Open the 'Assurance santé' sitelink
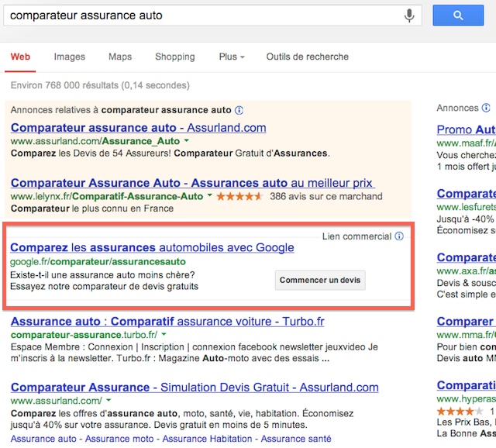 pyautogui.click(x=296, y=439)
